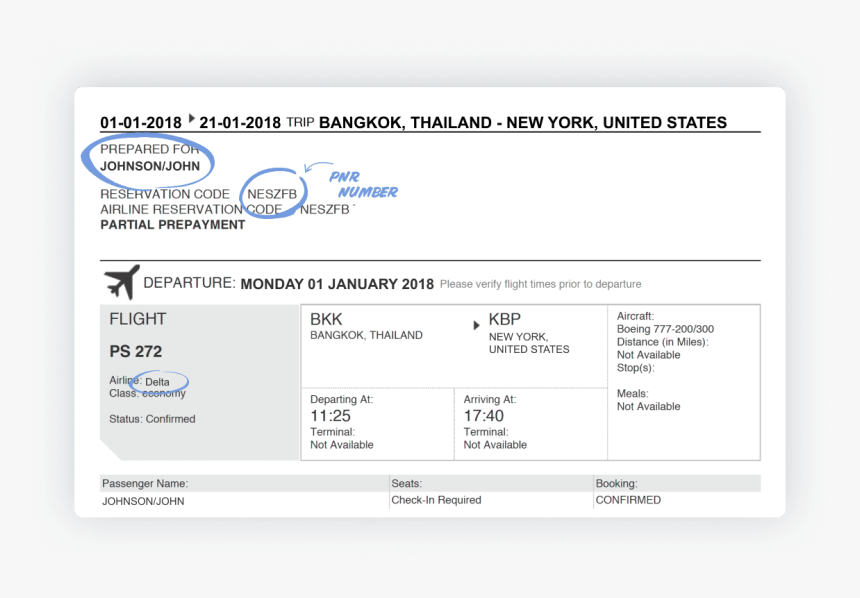Click the airplane departure icon

(x=122, y=282)
